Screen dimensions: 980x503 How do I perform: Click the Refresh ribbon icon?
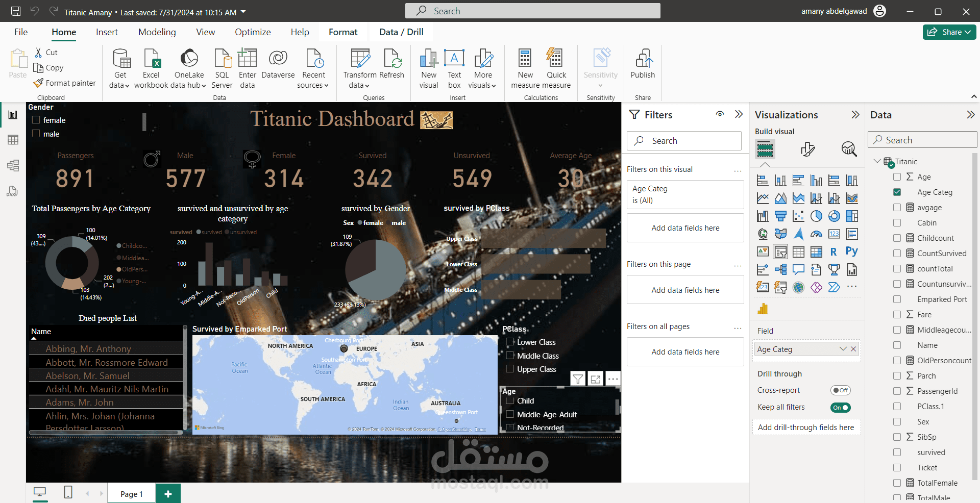(392, 58)
